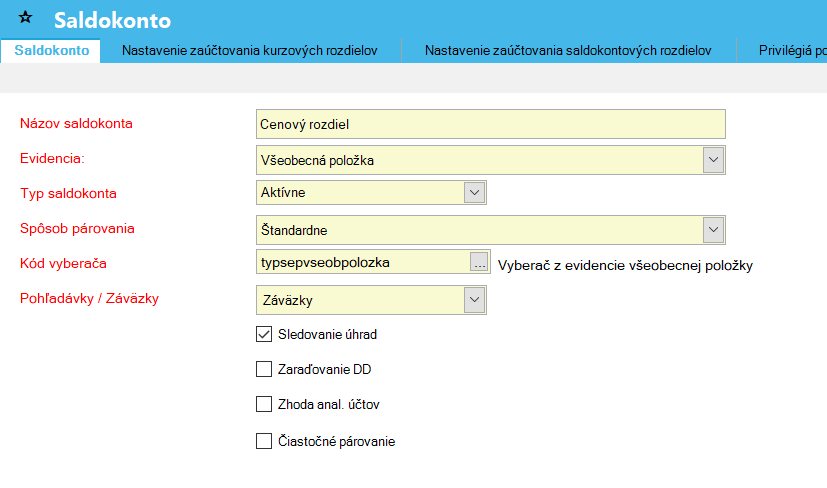The height and width of the screenshot is (488, 827).
Task: Click the Kód vyberača input field
Action: point(362,263)
